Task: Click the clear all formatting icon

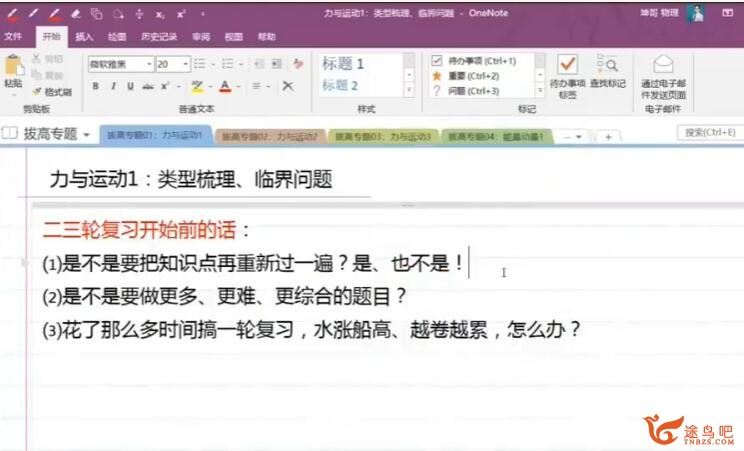Action: (298, 64)
